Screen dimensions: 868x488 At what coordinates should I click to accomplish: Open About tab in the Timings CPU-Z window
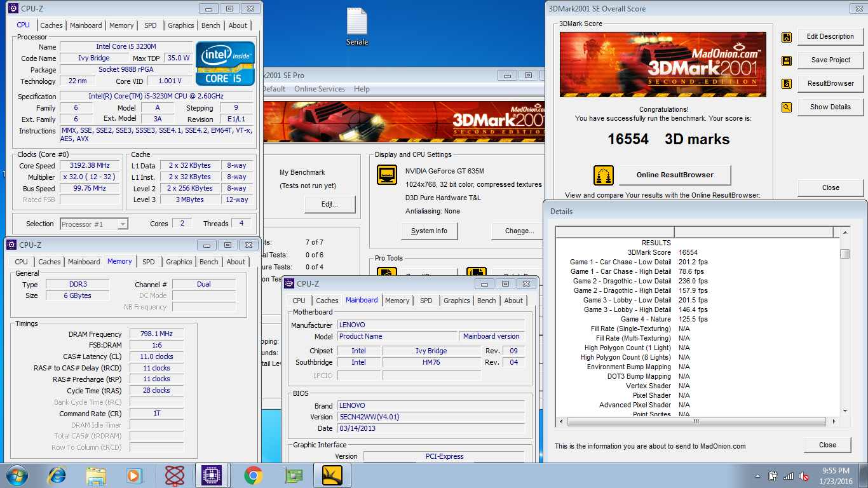coord(236,262)
